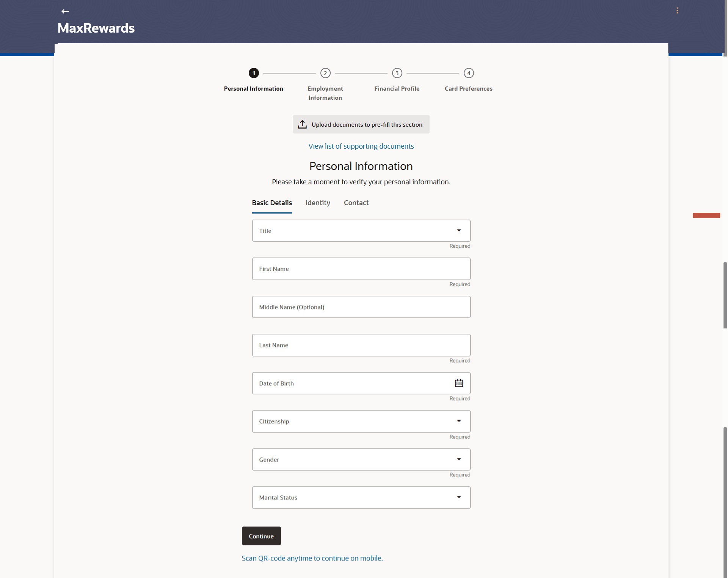Click the First Name input field
This screenshot has width=728, height=578.
coord(361,269)
